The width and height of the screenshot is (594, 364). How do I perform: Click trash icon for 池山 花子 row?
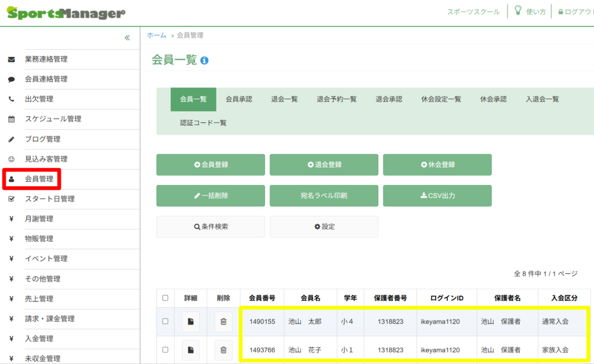(x=223, y=350)
